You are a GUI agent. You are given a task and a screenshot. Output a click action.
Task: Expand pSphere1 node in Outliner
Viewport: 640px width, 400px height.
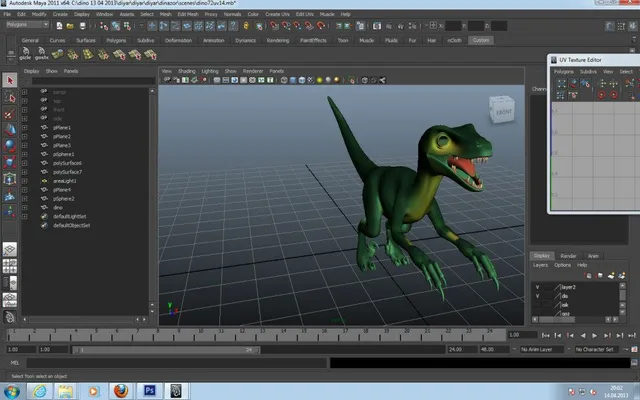tap(24, 154)
